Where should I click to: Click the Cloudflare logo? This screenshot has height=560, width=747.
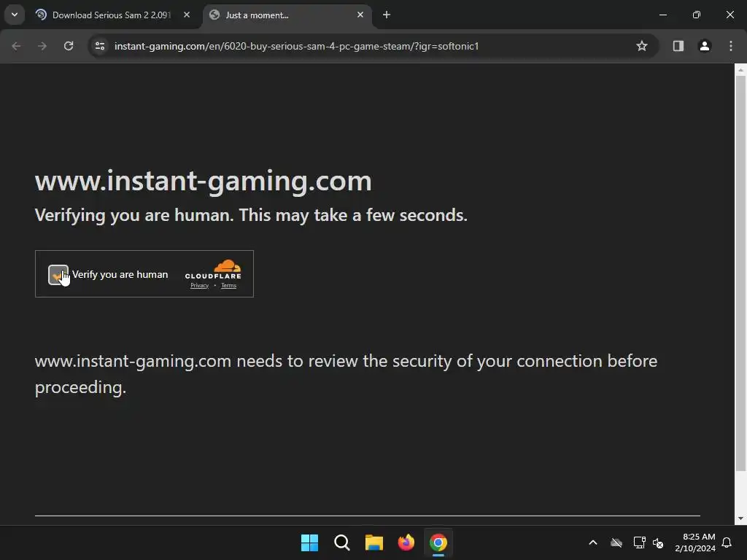coord(214,269)
